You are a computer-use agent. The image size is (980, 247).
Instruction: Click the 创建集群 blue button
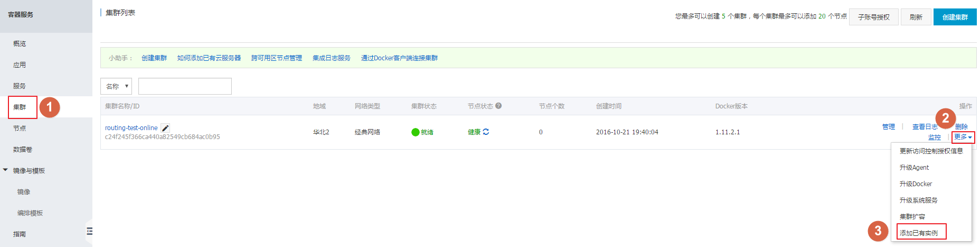pyautogui.click(x=955, y=17)
